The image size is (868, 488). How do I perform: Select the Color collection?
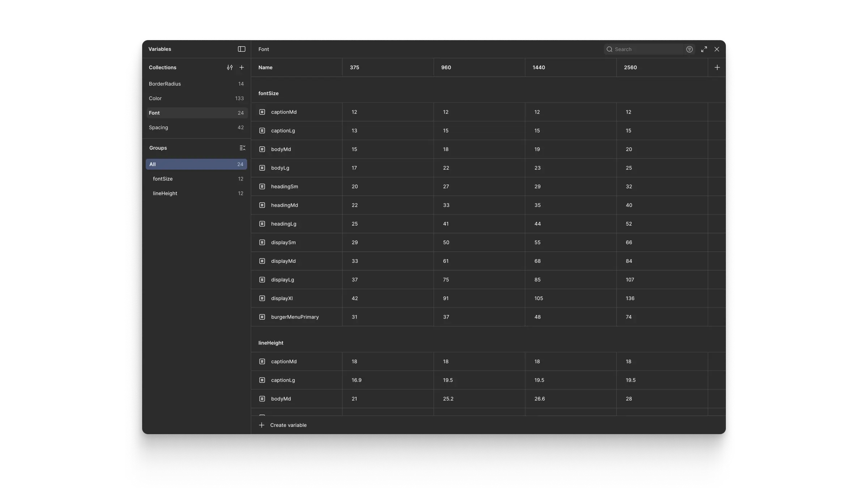(156, 98)
